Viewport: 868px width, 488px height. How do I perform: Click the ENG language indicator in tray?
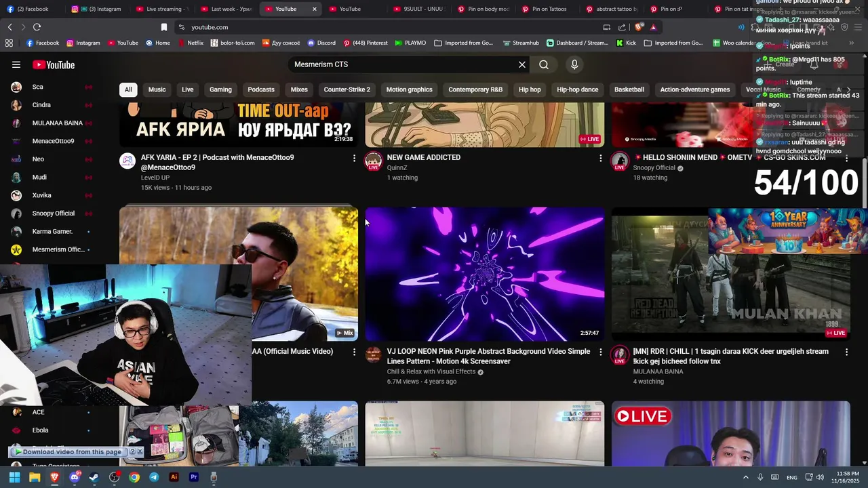tap(791, 477)
